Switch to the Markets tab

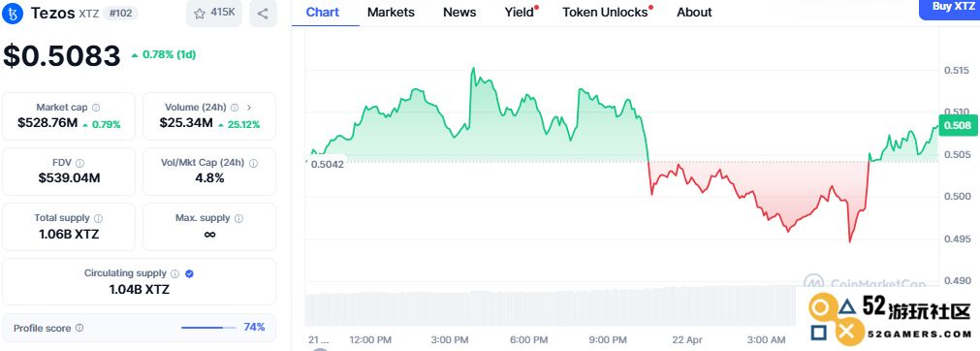391,12
